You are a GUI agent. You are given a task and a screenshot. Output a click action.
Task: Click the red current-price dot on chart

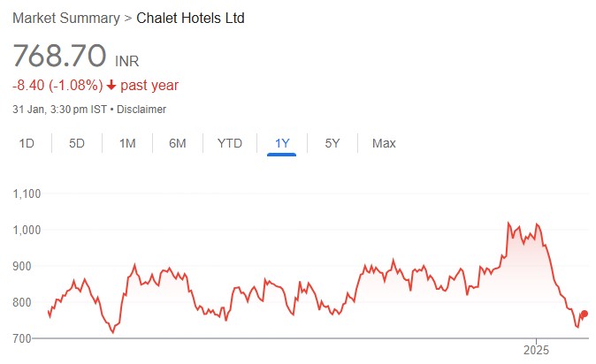pyautogui.click(x=585, y=315)
